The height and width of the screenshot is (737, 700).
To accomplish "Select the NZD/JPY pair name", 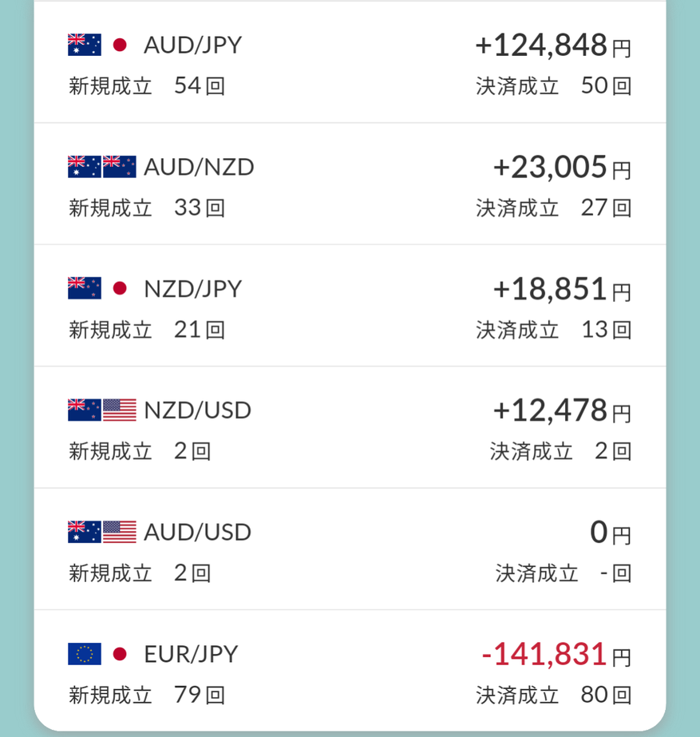I will click(x=192, y=288).
